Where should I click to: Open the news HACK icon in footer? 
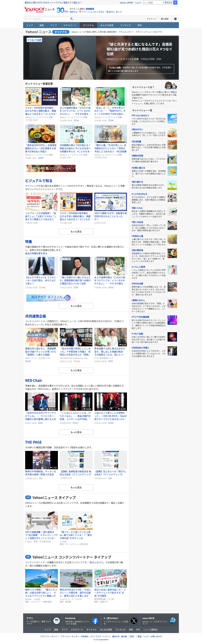172,621
